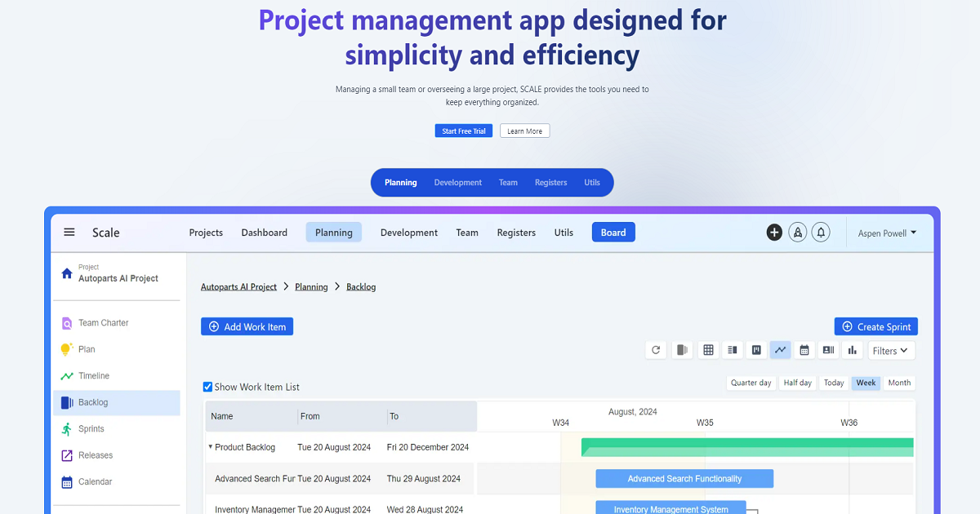Expand the Aspen Powell user menu
Viewport: 980px width, 514px height.
pos(887,233)
